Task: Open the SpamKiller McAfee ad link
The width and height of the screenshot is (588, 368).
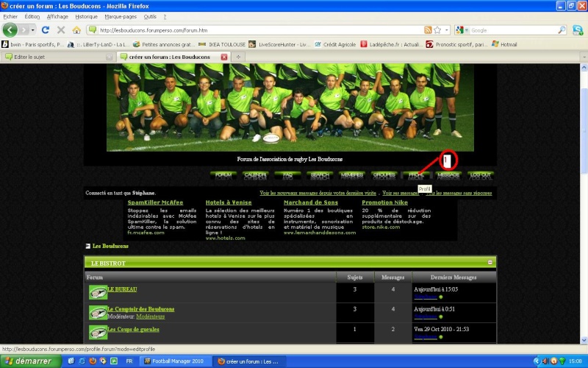Action: click(x=155, y=202)
